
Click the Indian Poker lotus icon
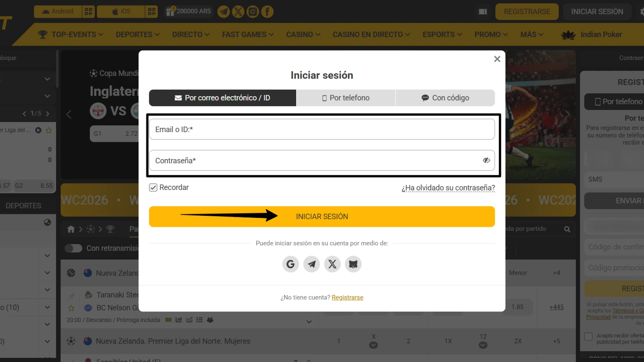[569, 35]
